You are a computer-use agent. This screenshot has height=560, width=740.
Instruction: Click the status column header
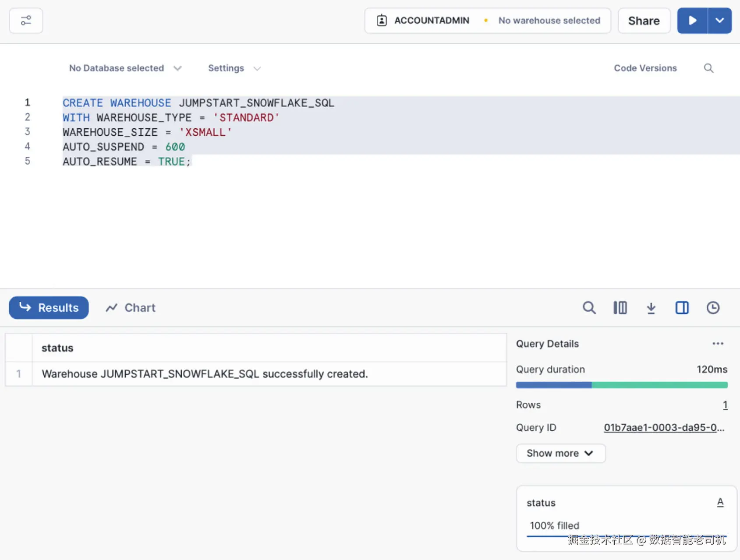point(269,348)
